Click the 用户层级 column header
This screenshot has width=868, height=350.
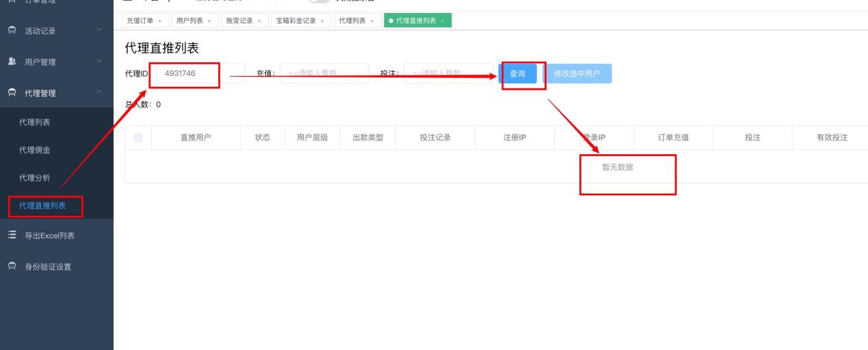point(312,138)
